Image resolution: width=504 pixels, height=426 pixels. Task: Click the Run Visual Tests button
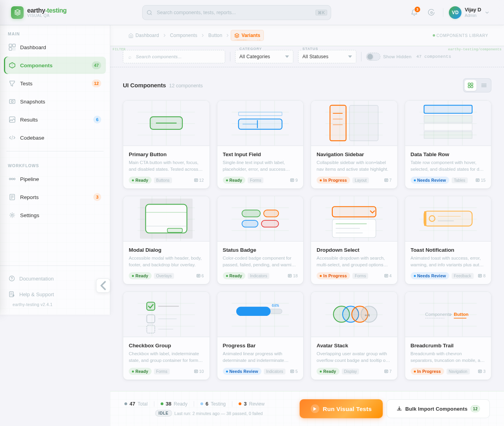(x=341, y=409)
